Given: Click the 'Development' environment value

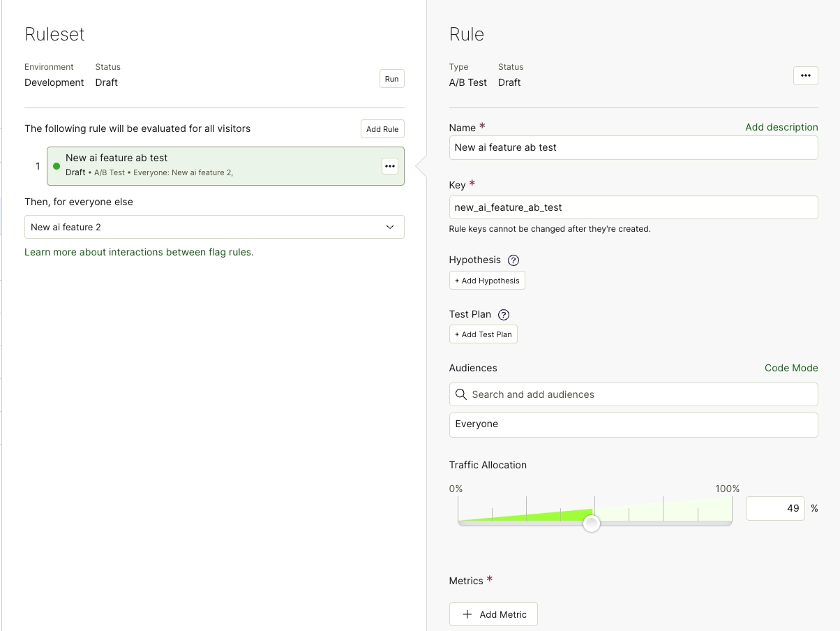Looking at the screenshot, I should click(x=54, y=82).
